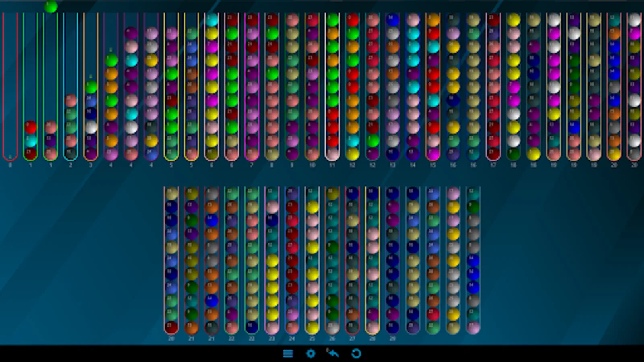Select the tube labeled 8
644x362 pixels.
tap(272, 87)
